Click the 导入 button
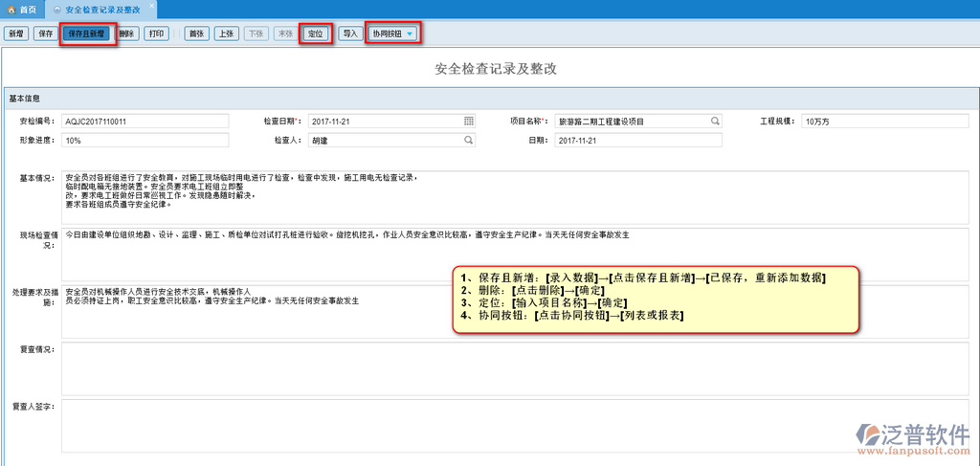This screenshot has height=466, width=980. (350, 33)
